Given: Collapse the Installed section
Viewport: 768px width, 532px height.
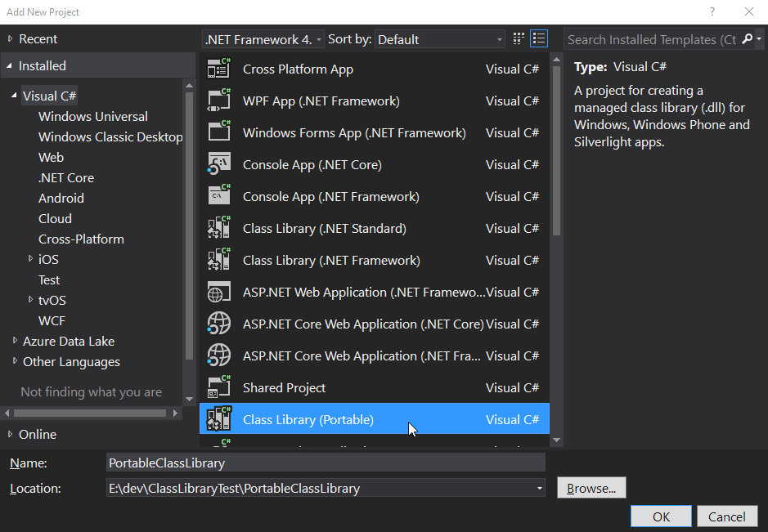Looking at the screenshot, I should point(9,65).
